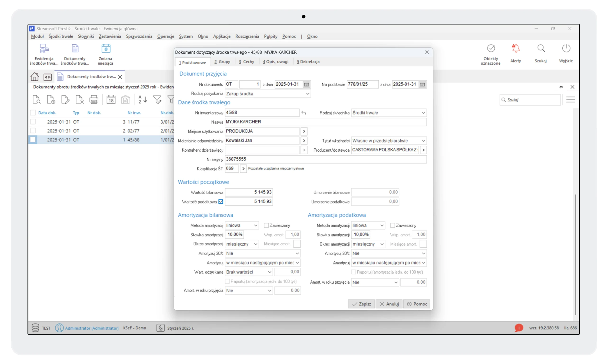Viewport: 607px width, 364px height.
Task: Switch to the Dekretacja tab
Action: click(308, 62)
